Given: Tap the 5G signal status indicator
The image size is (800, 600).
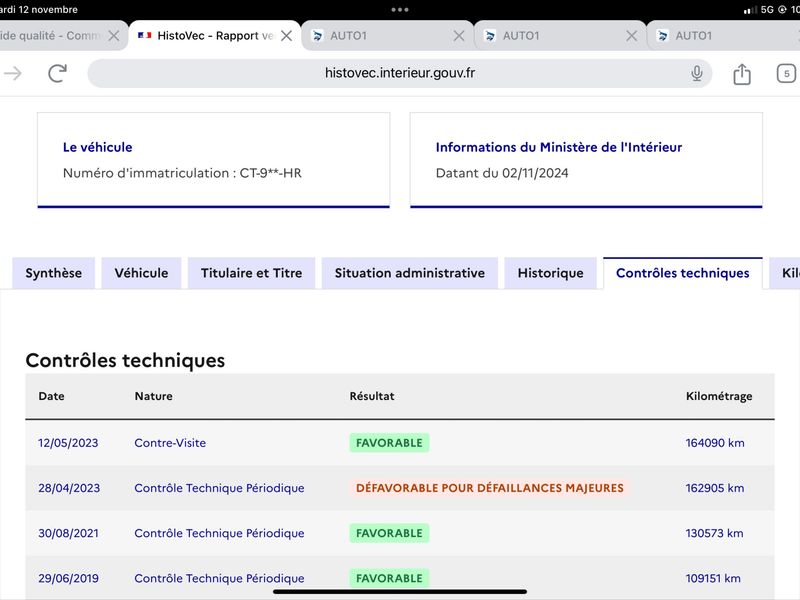Looking at the screenshot, I should 767,10.
